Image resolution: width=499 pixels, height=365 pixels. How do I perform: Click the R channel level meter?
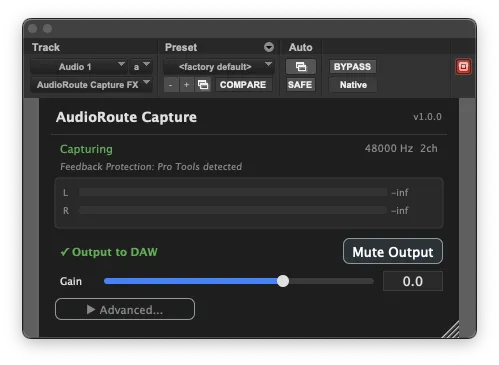tap(233, 210)
